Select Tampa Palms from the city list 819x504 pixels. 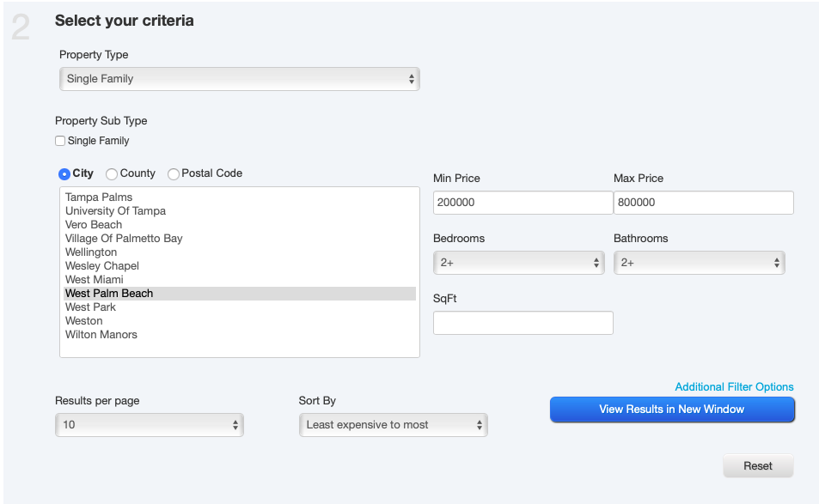[x=98, y=197]
